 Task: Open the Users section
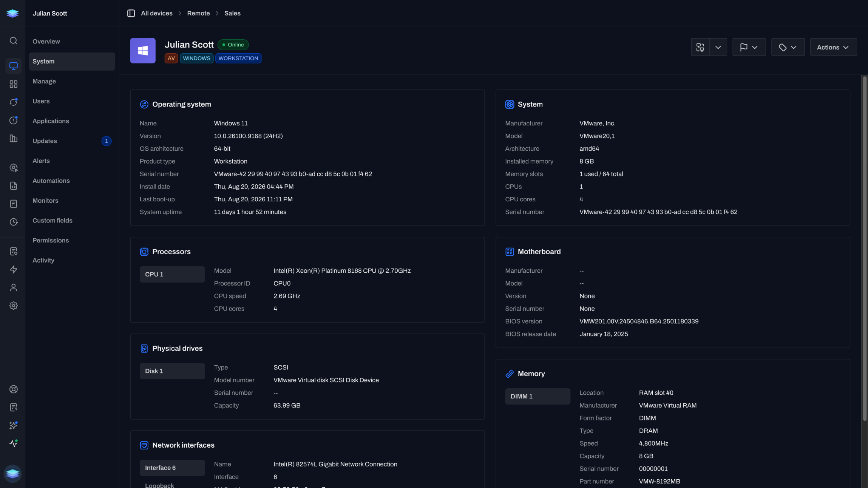click(x=72, y=101)
